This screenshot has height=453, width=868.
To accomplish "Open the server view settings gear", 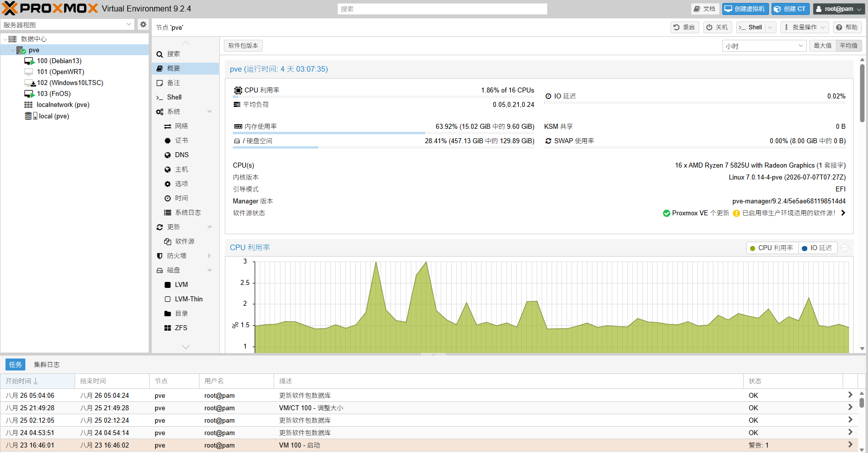I will [x=143, y=24].
